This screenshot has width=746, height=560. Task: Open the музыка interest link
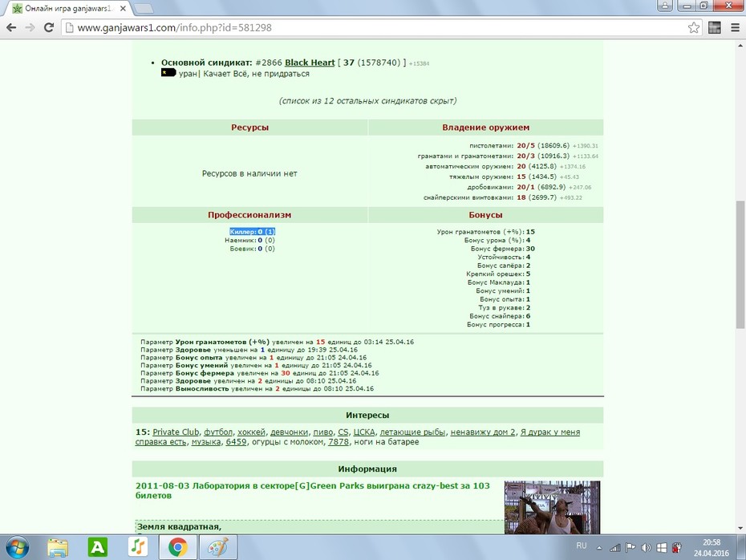pyautogui.click(x=206, y=442)
